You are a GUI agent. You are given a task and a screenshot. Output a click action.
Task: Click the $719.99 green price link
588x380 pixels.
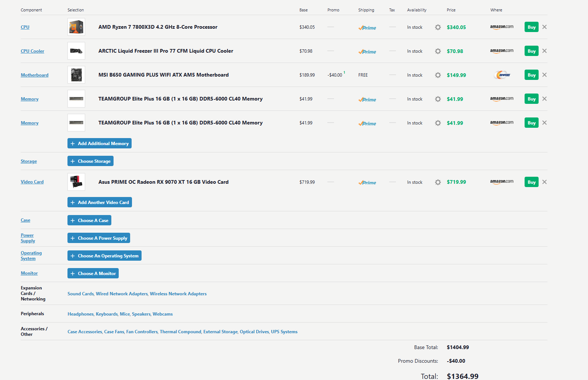(x=456, y=182)
